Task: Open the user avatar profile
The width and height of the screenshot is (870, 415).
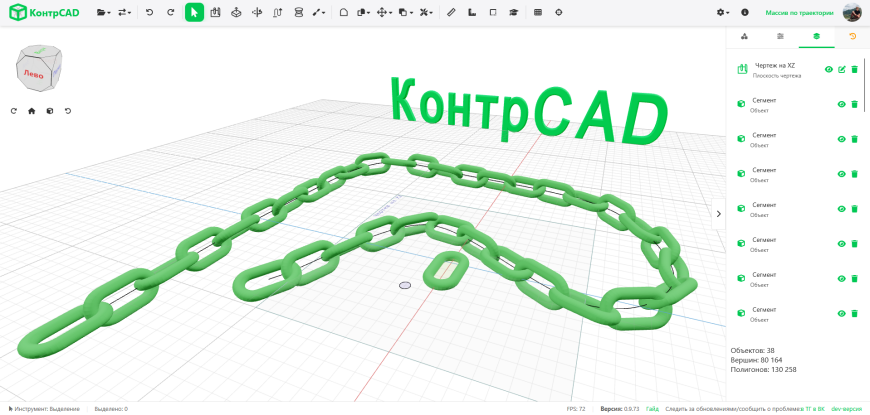Action: point(852,12)
